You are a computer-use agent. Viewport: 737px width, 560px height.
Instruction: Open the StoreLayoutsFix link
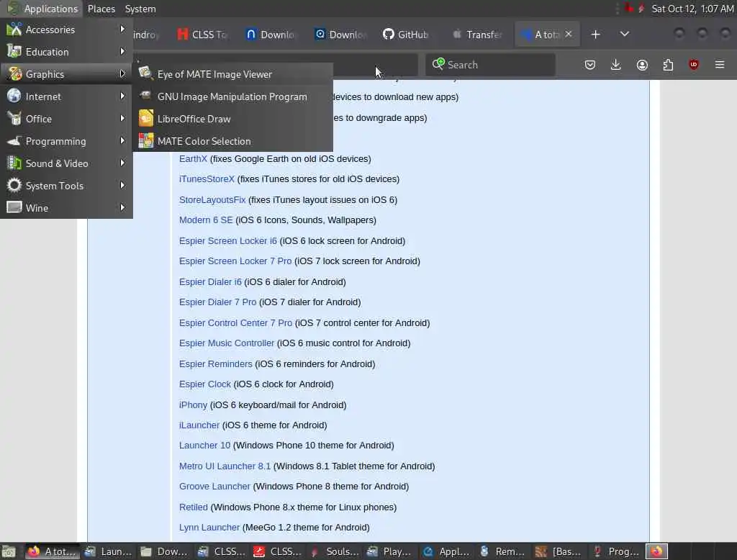pos(212,200)
